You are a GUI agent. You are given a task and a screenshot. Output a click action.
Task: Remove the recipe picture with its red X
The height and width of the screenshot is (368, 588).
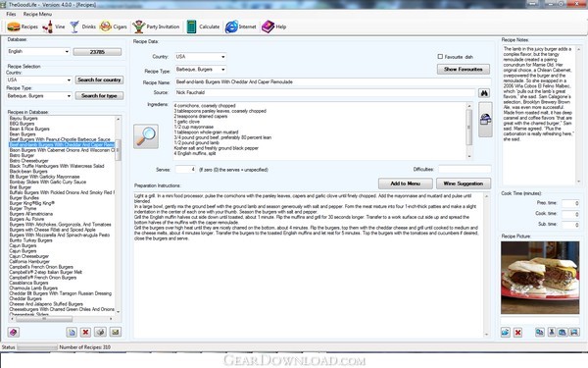(517, 332)
